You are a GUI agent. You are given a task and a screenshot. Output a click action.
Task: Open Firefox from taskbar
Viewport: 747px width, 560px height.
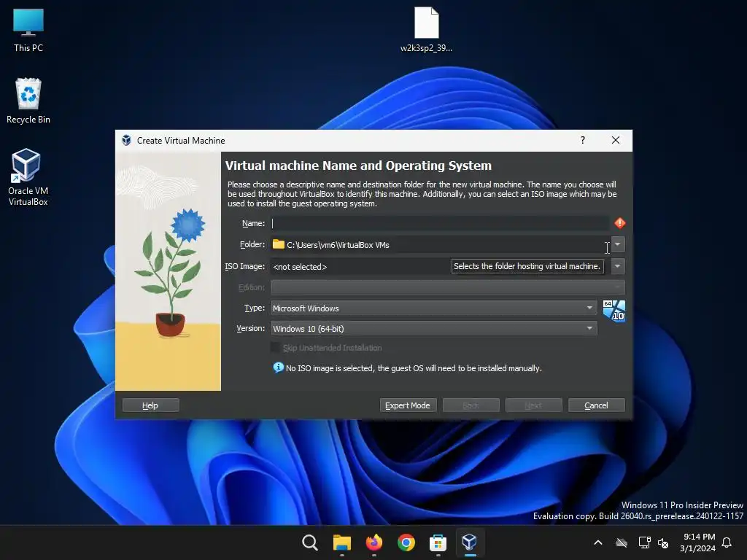click(x=374, y=542)
